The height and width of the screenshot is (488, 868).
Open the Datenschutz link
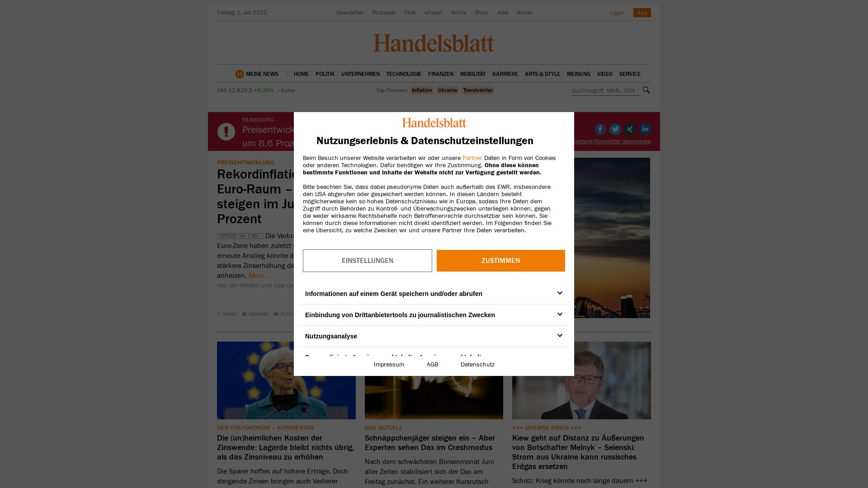[x=477, y=364]
